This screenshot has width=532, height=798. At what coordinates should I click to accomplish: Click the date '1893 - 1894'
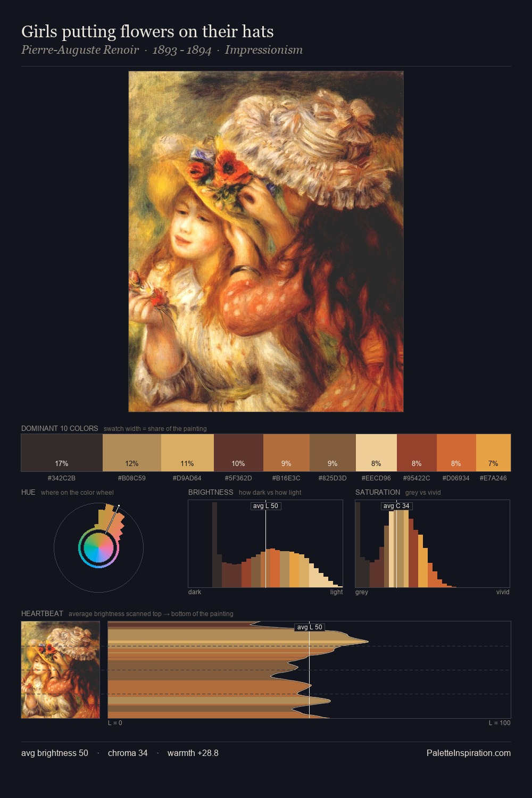(182, 50)
